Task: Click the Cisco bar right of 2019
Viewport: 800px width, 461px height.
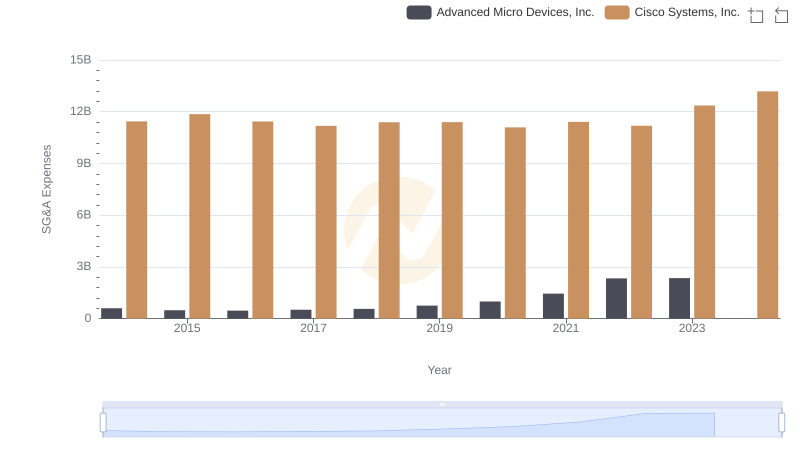Action: (x=452, y=220)
